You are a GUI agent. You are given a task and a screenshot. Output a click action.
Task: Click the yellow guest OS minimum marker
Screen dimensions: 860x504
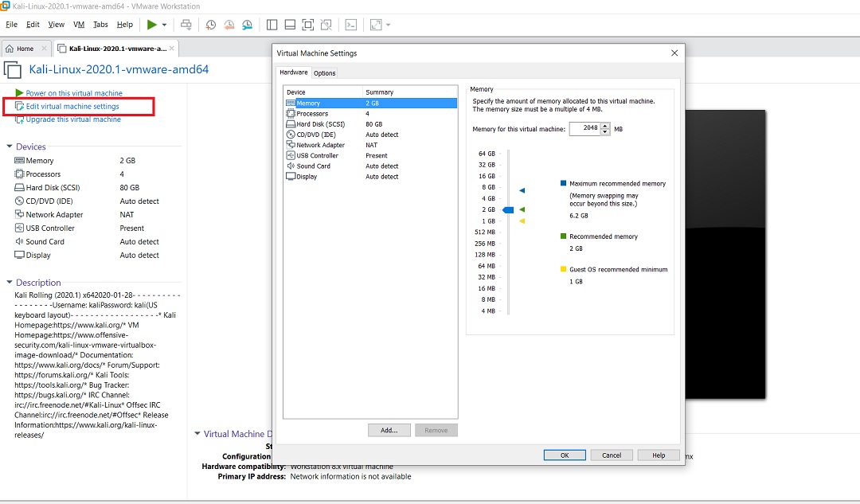(522, 221)
